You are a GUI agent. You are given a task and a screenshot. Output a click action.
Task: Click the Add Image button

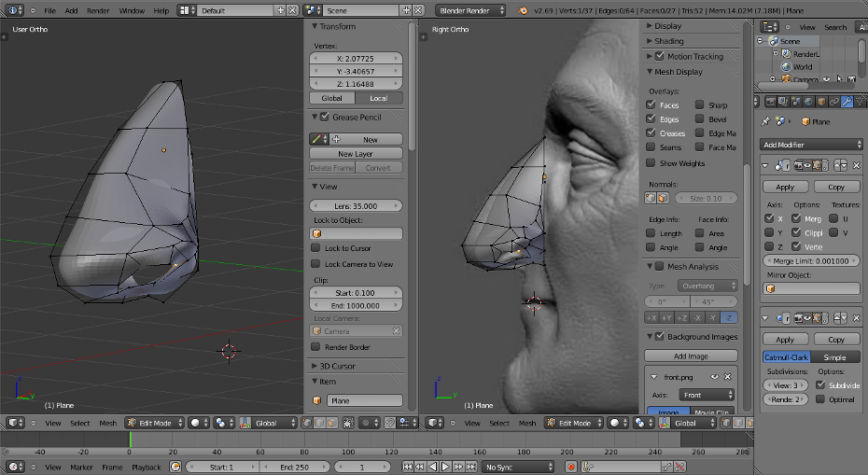click(x=691, y=356)
